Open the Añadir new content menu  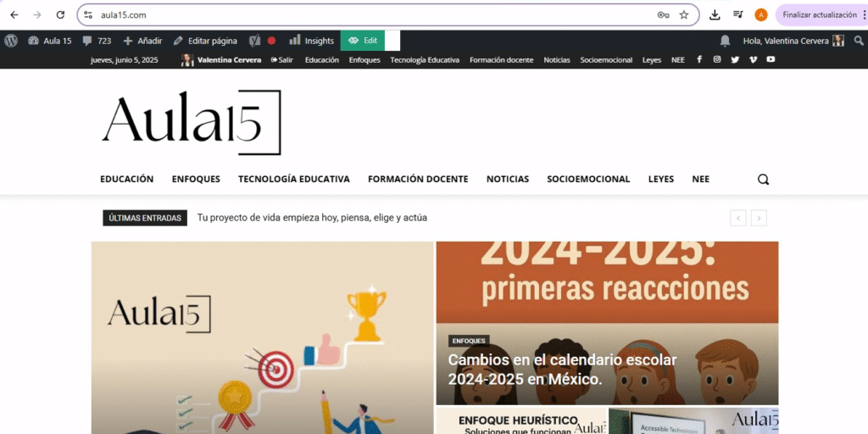tap(142, 41)
